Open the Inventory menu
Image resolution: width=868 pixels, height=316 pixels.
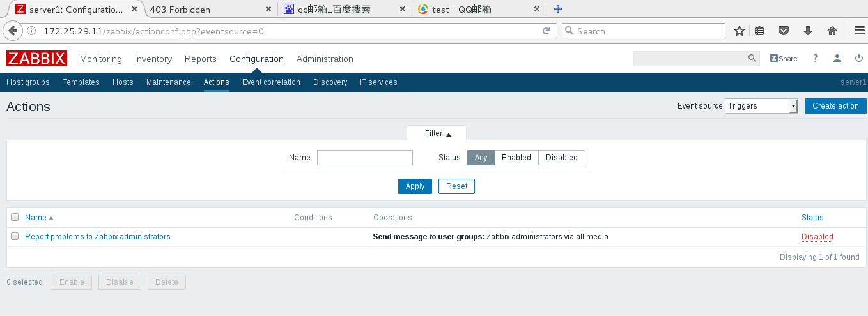(x=153, y=59)
